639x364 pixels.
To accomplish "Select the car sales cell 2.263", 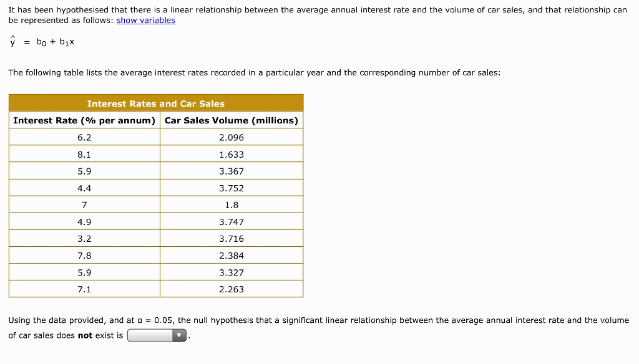I will click(232, 289).
